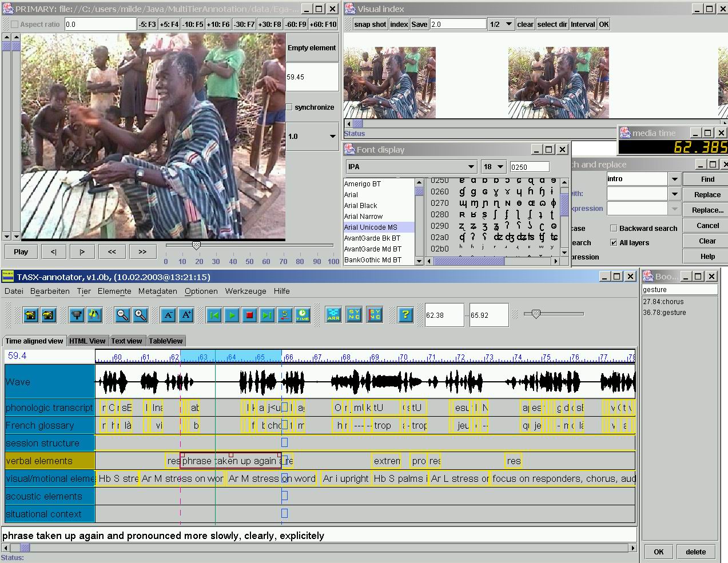Click the yellow question mark help icon
The image size is (728, 563).
(405, 314)
